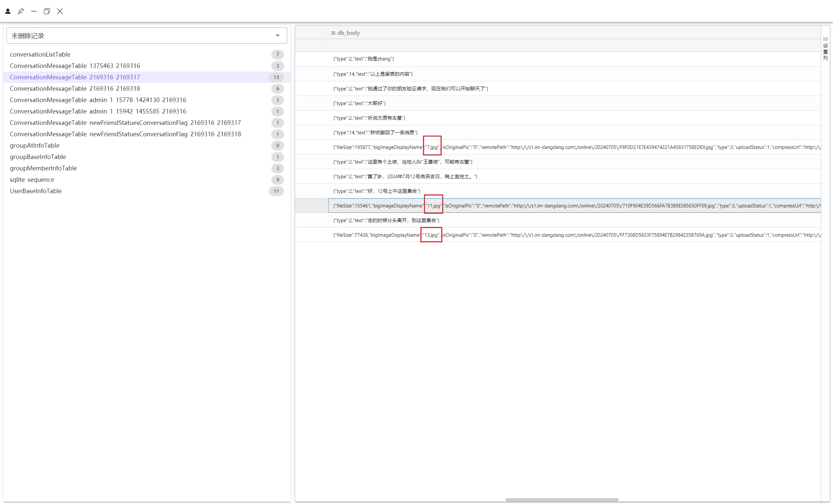The width and height of the screenshot is (833, 504).
Task: Click the filter row under db_body header
Action: (x=573, y=45)
